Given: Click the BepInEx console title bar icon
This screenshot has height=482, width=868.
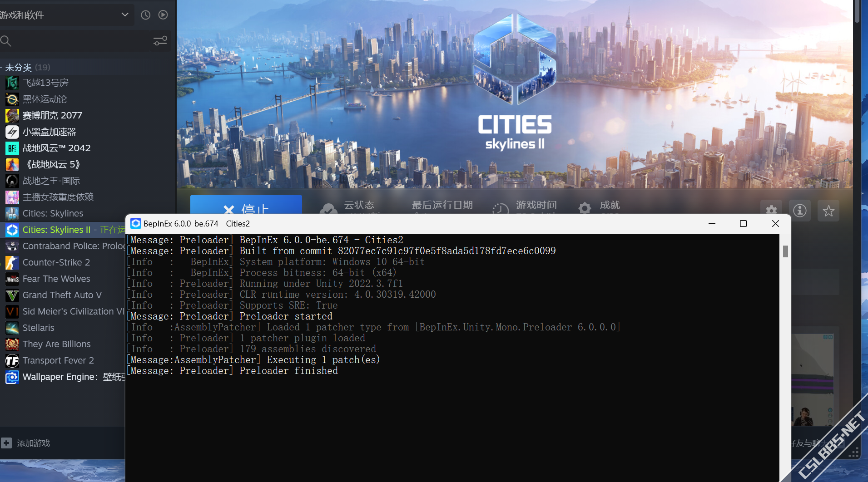Looking at the screenshot, I should coord(135,223).
